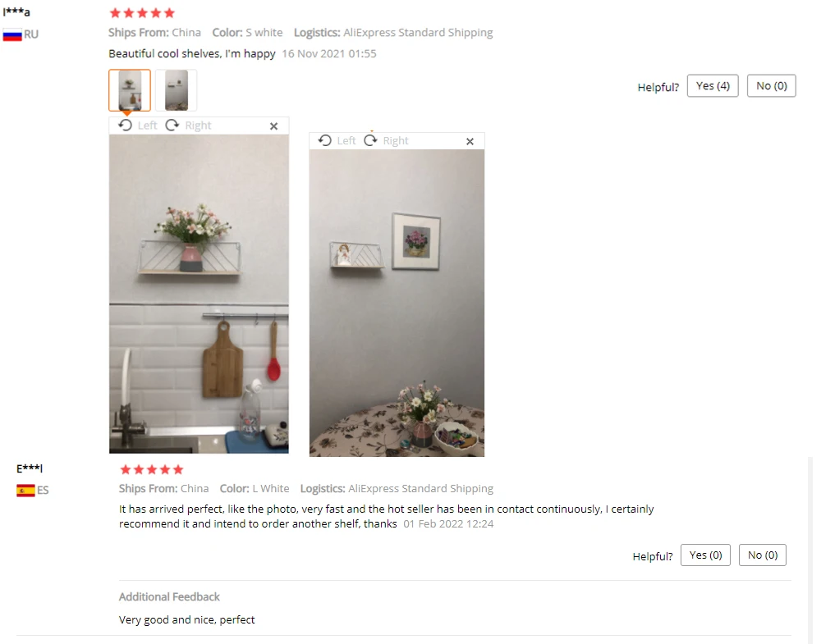
Task: Mark Russian review unhelpful with No (0)
Action: [x=771, y=86]
